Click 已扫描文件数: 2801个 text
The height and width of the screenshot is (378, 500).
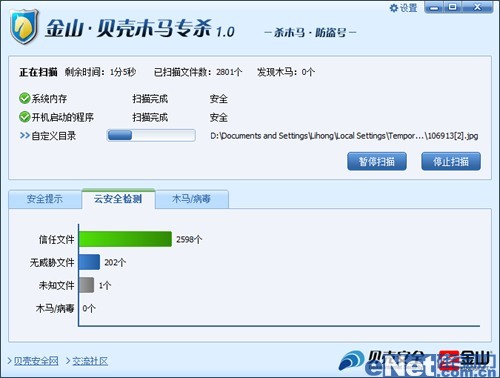[x=198, y=72]
